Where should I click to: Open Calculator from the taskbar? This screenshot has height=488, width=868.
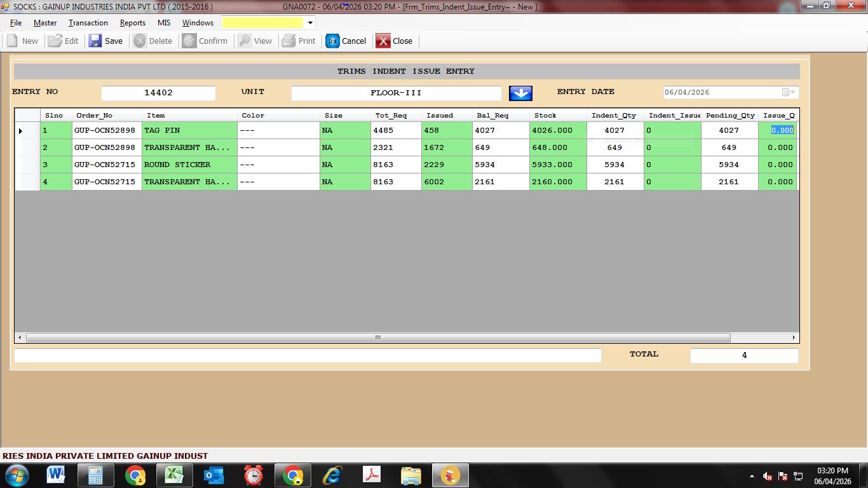coord(95,475)
